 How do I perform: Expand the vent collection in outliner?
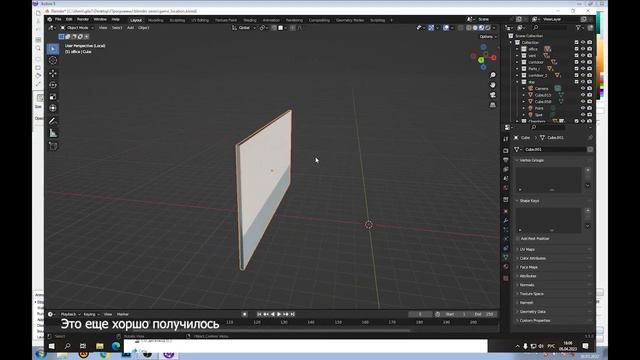point(517,56)
